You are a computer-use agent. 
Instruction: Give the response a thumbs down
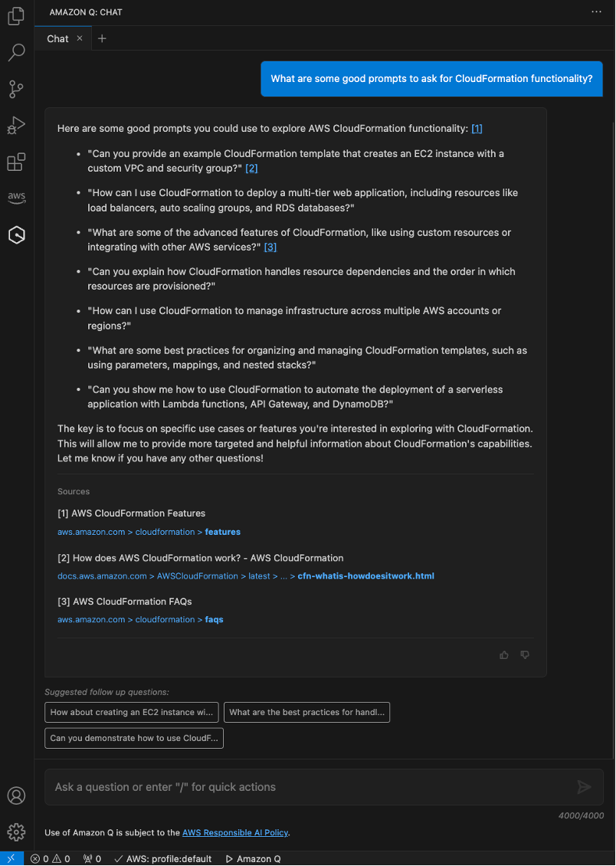525,655
